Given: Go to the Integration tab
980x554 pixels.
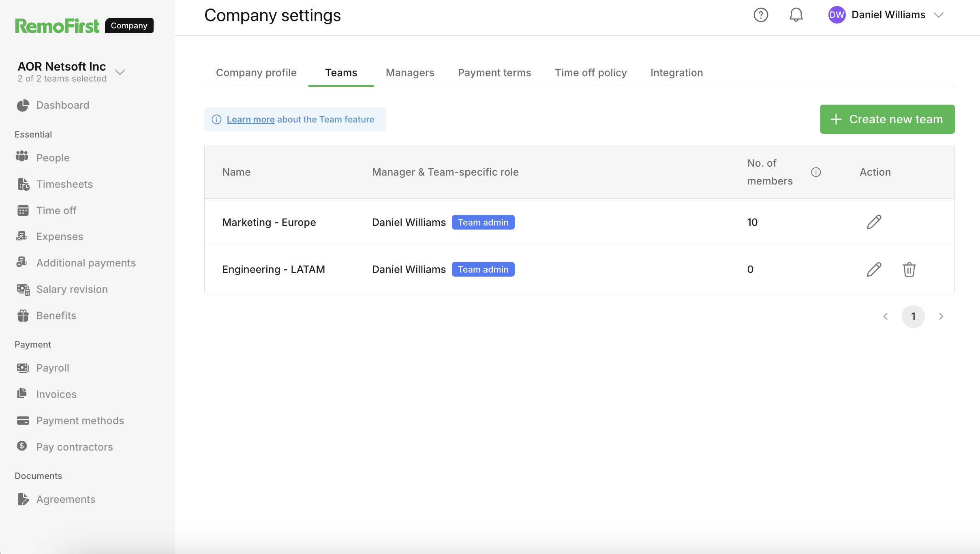Looking at the screenshot, I should (x=677, y=73).
